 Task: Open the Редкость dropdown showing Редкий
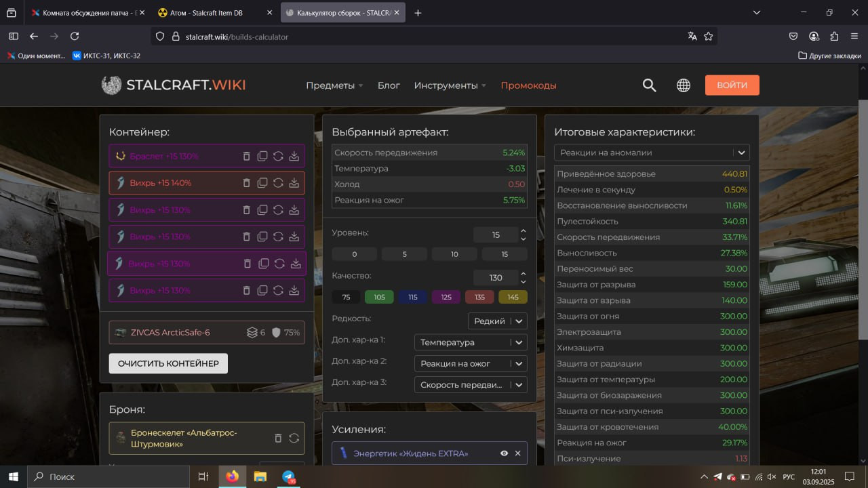tap(498, 321)
